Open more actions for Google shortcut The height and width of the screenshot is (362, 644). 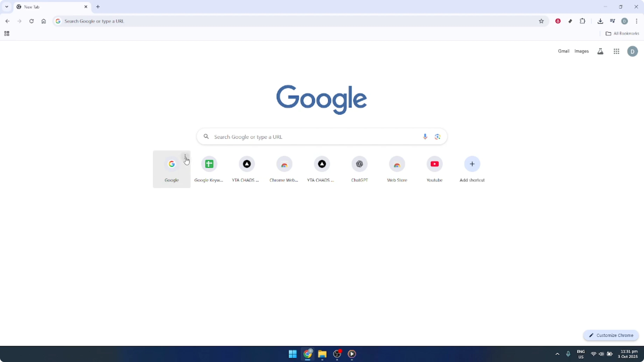pos(185,157)
